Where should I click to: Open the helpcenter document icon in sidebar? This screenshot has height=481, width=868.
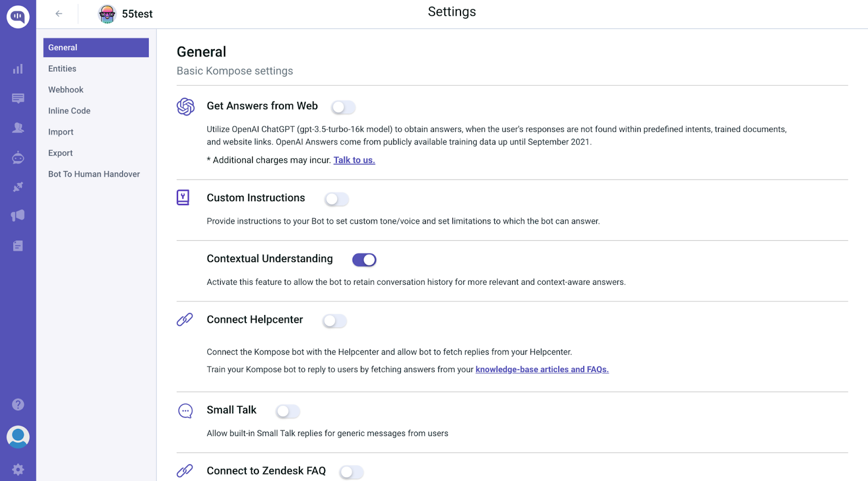[18, 246]
